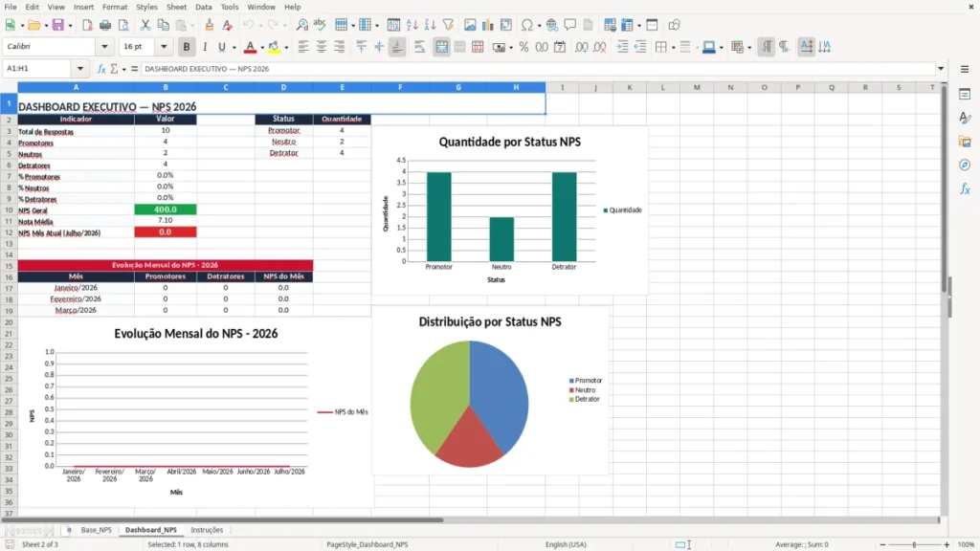The image size is (980, 551).
Task: Click the Cut scissors icon
Action: [145, 25]
